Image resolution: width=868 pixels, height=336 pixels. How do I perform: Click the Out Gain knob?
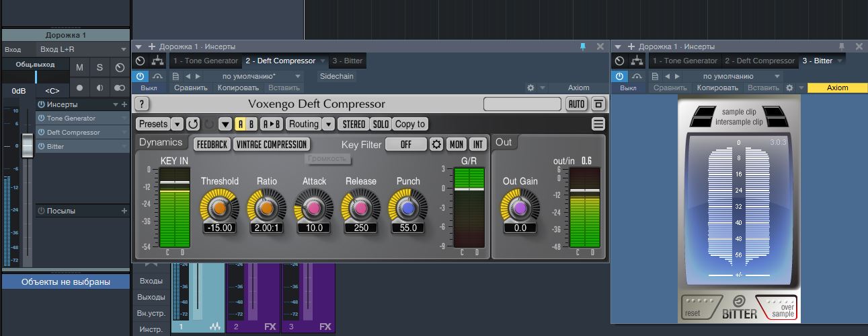click(x=520, y=209)
